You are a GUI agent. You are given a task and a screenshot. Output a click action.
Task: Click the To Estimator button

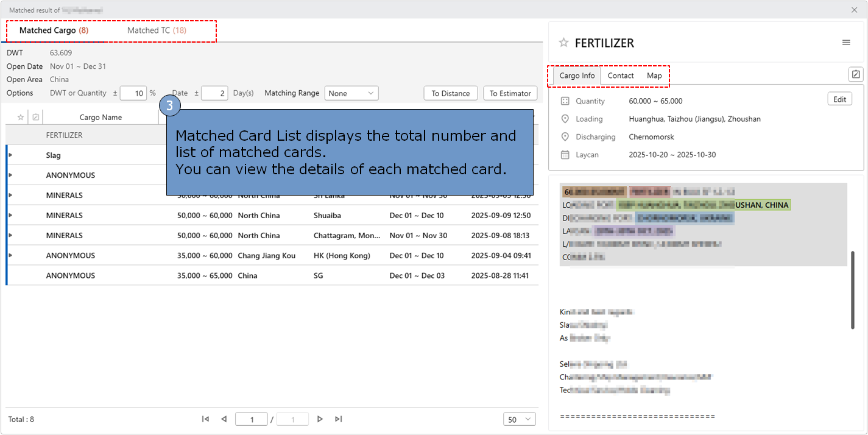[x=510, y=93]
